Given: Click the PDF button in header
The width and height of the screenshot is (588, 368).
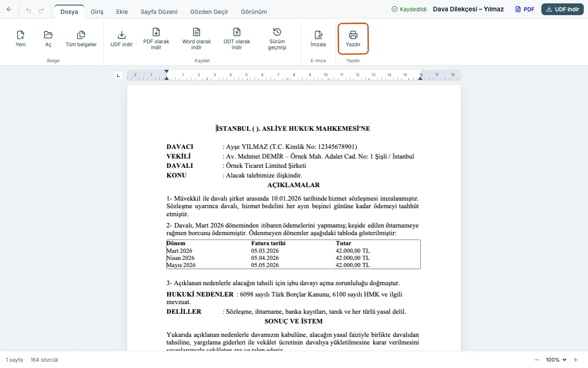Looking at the screenshot, I should pos(525,9).
